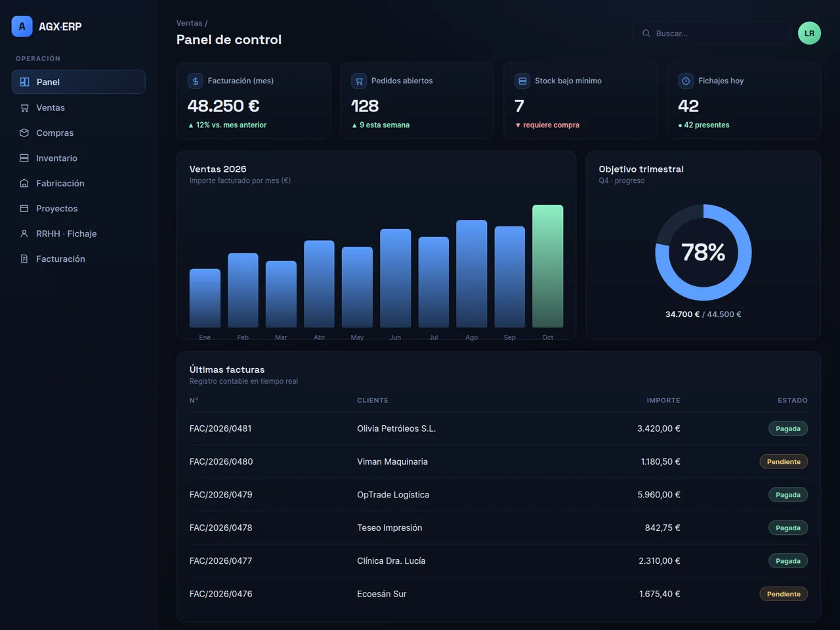Click the Stock bajo mínimo card icon

pyautogui.click(x=522, y=81)
